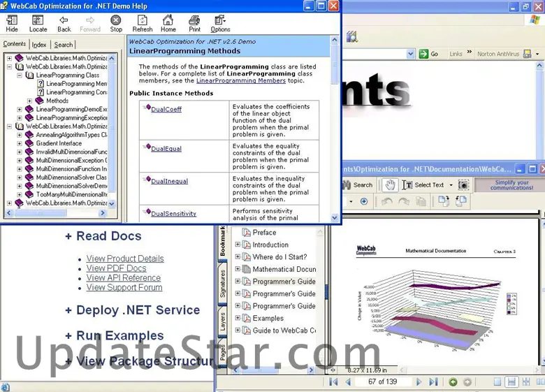Expand the Introduction bookmark
The width and height of the screenshot is (545, 392).
(x=238, y=245)
